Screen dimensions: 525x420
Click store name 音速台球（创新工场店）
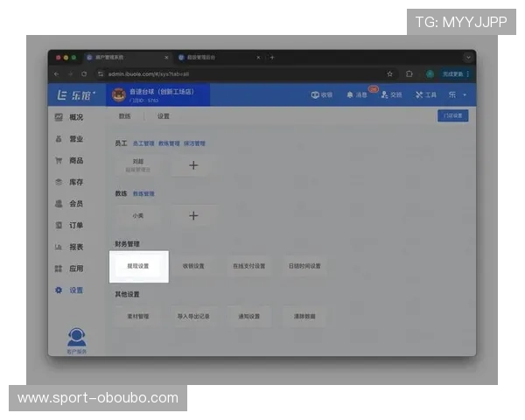pos(162,92)
